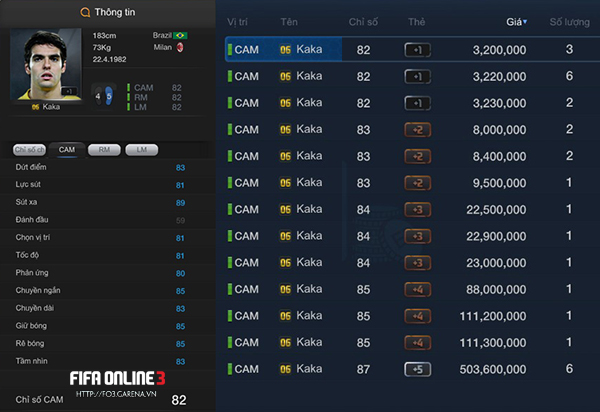Select the Kaka listing priced 3,220,000

tap(410, 76)
